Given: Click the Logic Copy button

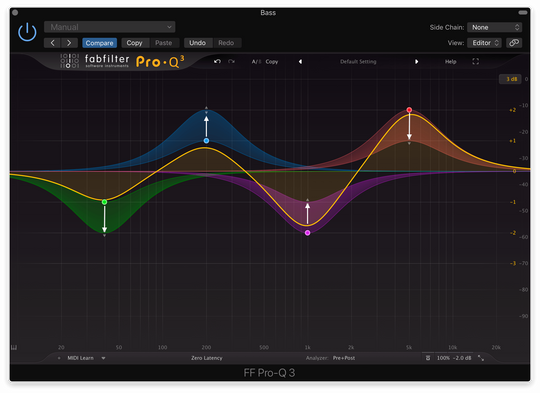Looking at the screenshot, I should 134,43.
